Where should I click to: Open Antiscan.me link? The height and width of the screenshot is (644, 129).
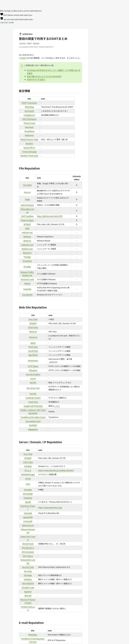coord(27,232)
